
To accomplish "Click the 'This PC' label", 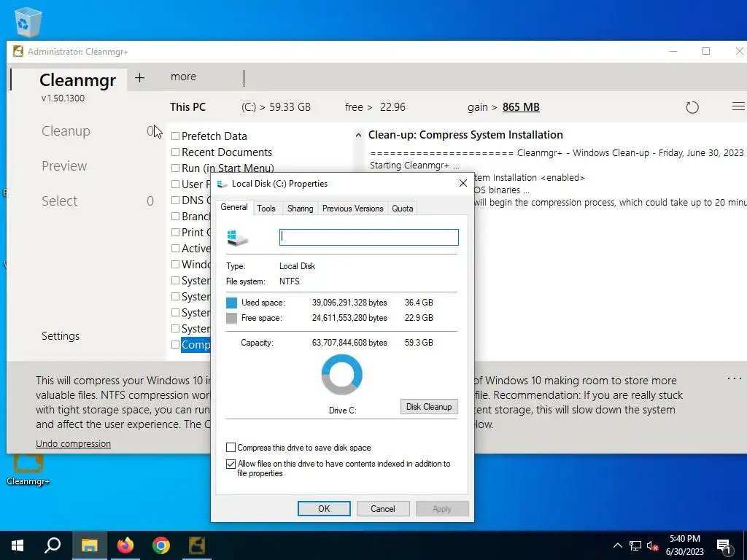I will (187, 107).
